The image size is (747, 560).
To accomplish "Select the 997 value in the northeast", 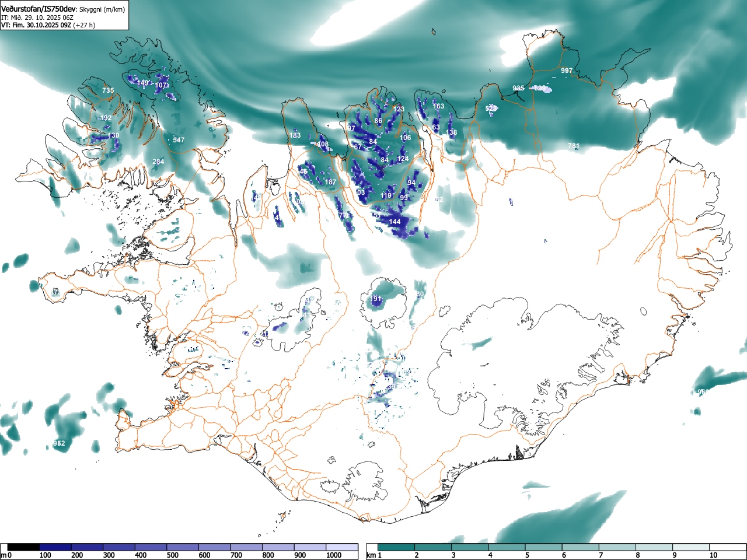I will [567, 71].
